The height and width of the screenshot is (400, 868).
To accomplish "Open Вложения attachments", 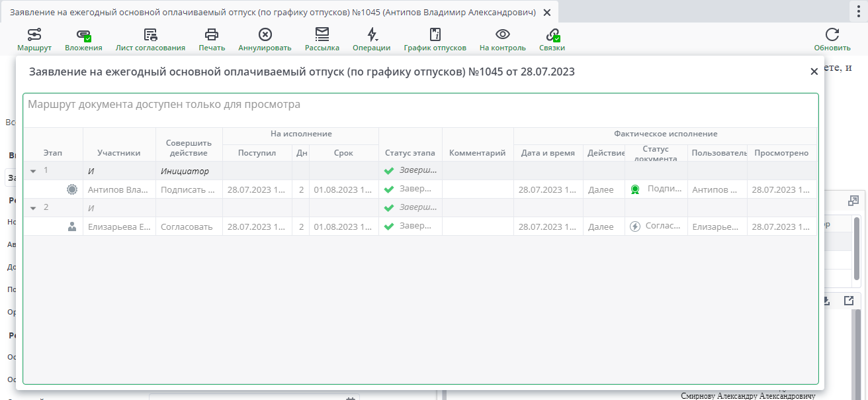I will point(83,40).
